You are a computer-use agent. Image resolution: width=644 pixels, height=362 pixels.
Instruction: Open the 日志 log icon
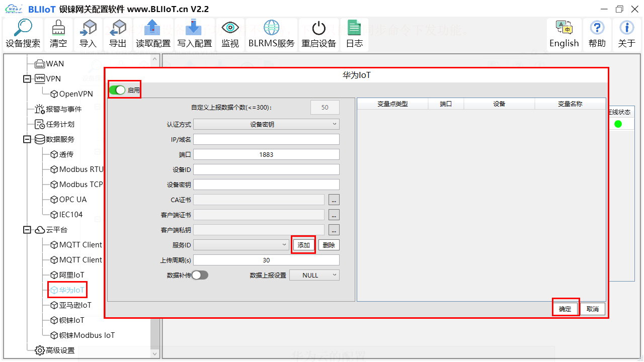click(x=354, y=34)
